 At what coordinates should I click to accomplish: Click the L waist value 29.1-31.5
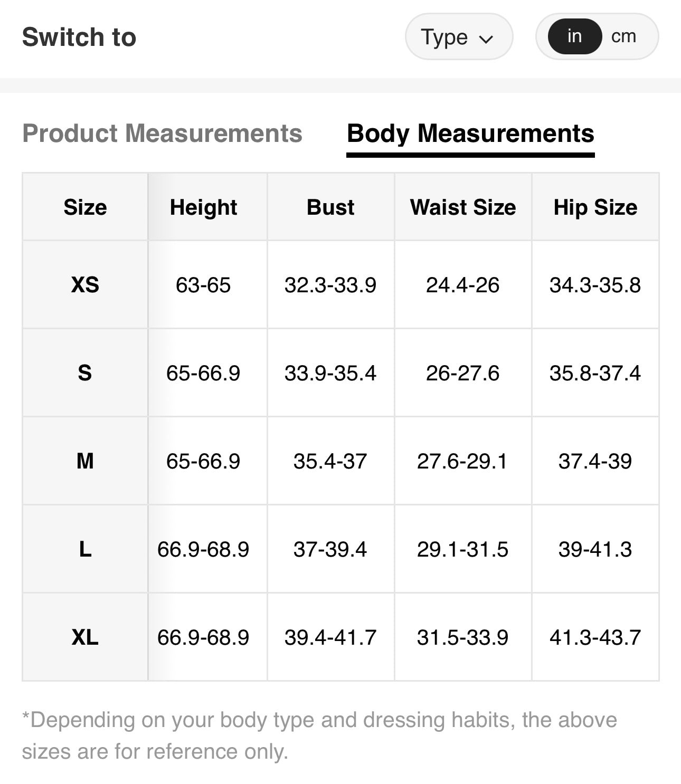click(x=463, y=549)
